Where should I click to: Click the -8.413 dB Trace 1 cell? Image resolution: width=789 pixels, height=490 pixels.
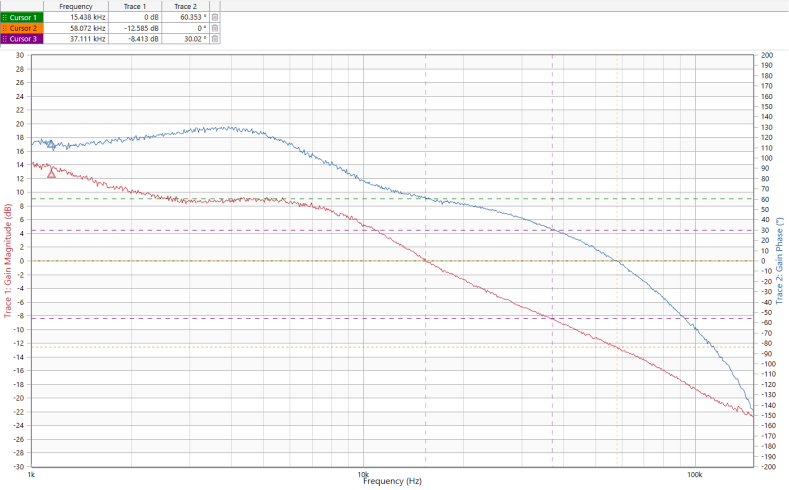coord(135,39)
